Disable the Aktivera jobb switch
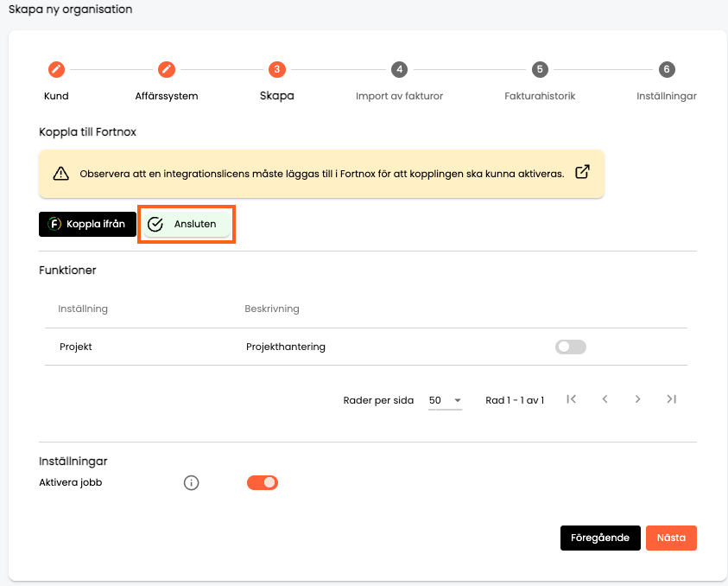Screen dimensions: 728x586 (263, 483)
